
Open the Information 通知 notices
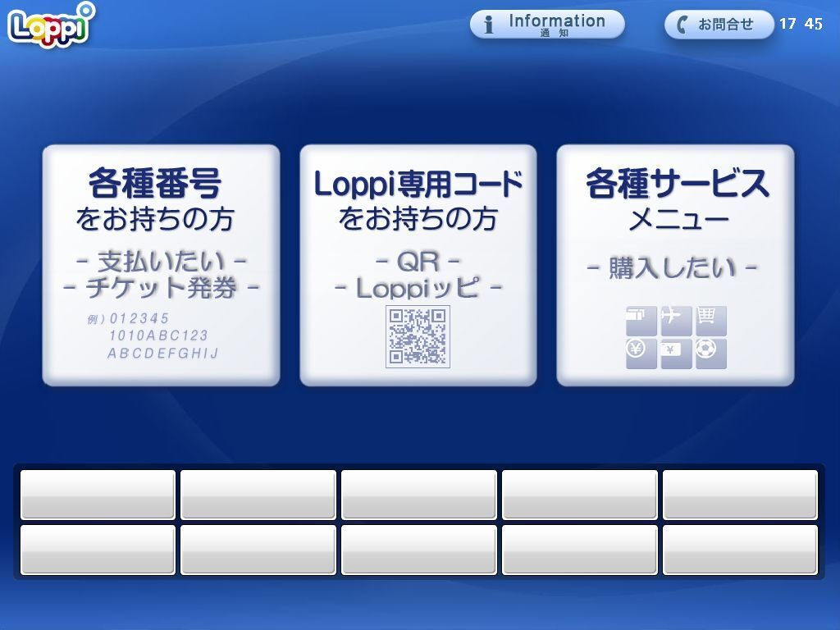(547, 25)
